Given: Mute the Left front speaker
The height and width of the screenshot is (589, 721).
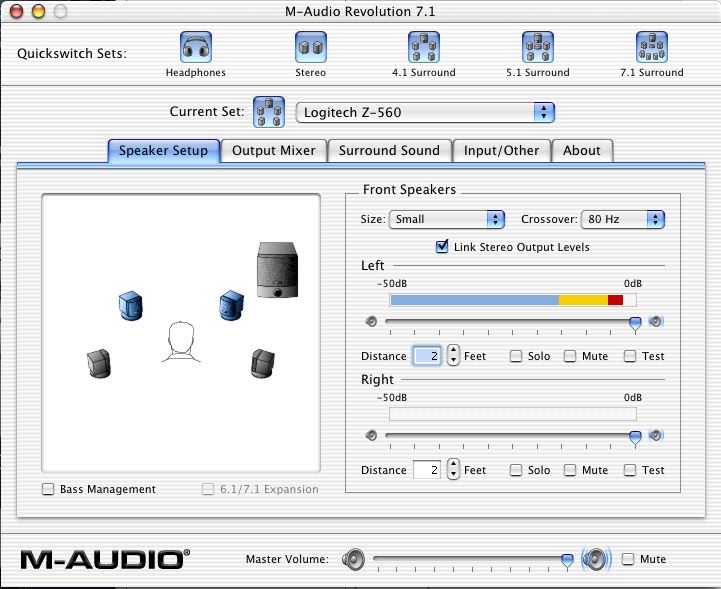Looking at the screenshot, I should [570, 356].
